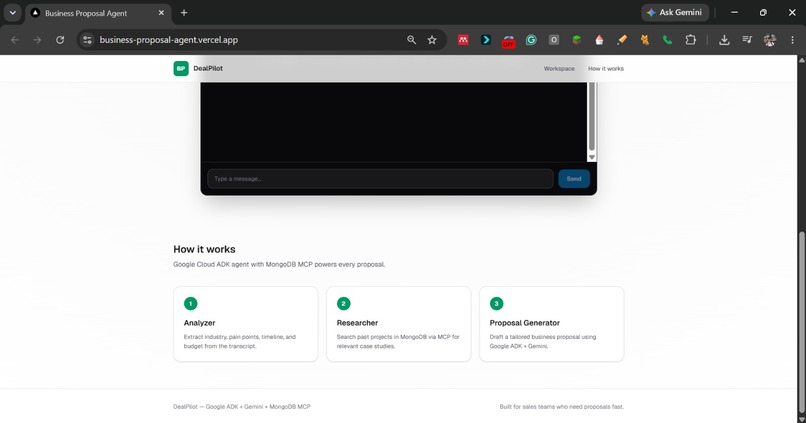Bookmark this page with the star icon
806x423 pixels.
pyautogui.click(x=432, y=40)
